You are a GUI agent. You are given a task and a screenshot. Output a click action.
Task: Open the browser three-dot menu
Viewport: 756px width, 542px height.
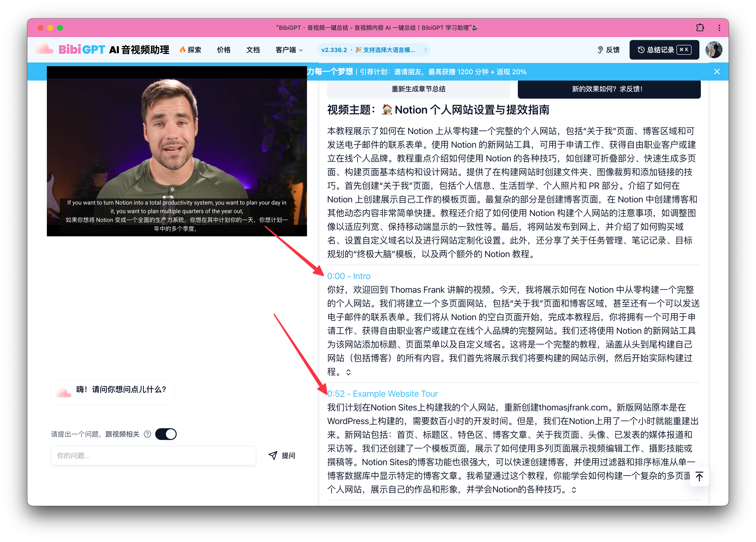tap(719, 28)
